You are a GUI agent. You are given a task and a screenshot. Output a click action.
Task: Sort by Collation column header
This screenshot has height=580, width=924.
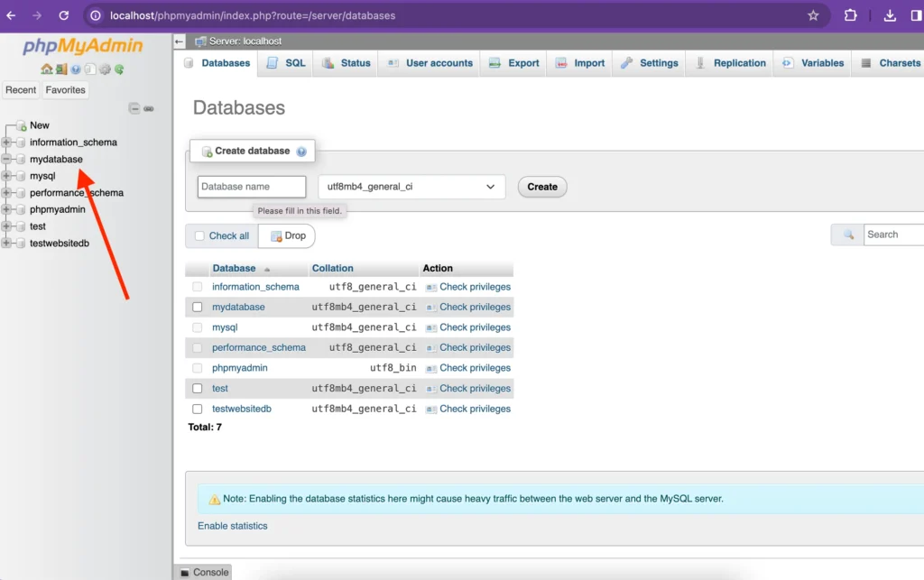[332, 269]
